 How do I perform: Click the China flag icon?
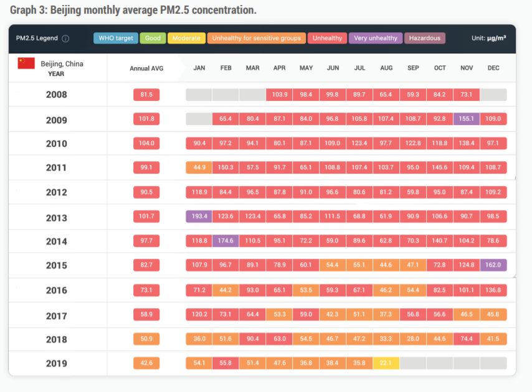click(x=26, y=63)
